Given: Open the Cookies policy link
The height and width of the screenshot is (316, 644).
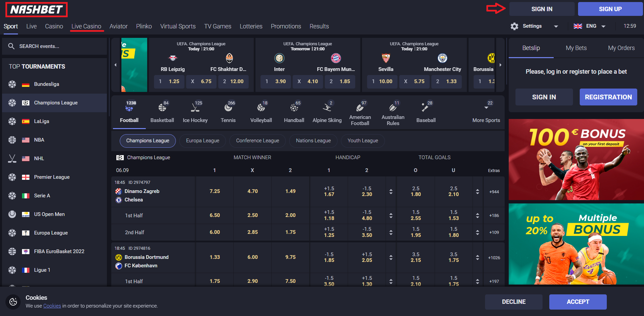Looking at the screenshot, I should (52, 306).
